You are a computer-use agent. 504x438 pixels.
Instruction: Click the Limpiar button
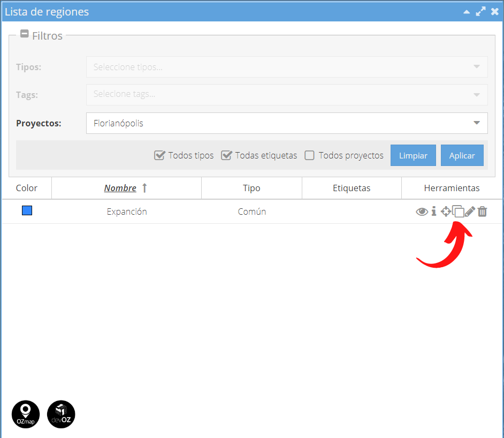[413, 155]
